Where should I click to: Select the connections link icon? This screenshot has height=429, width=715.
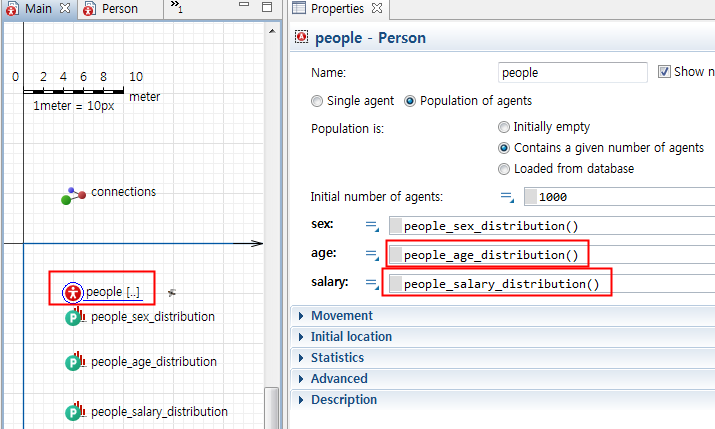[x=73, y=196]
